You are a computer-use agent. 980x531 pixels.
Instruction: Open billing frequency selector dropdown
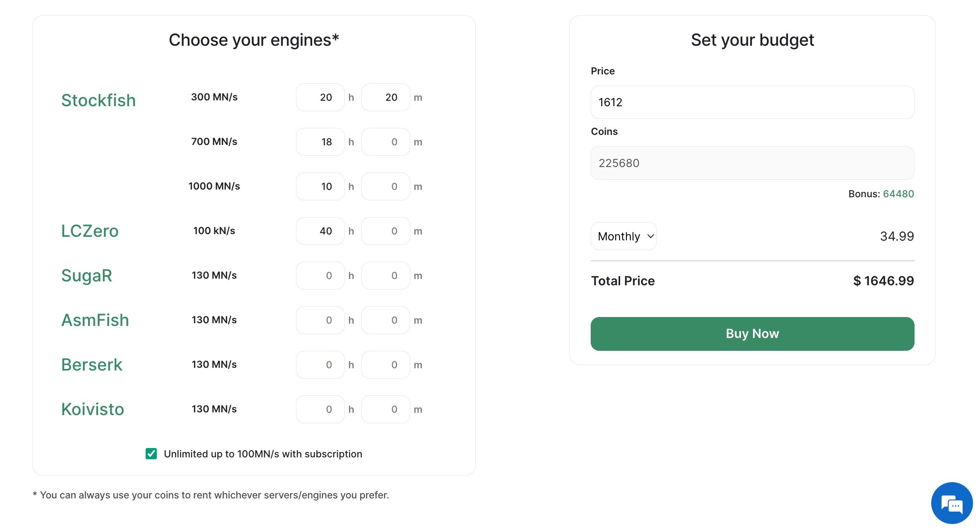[624, 237]
